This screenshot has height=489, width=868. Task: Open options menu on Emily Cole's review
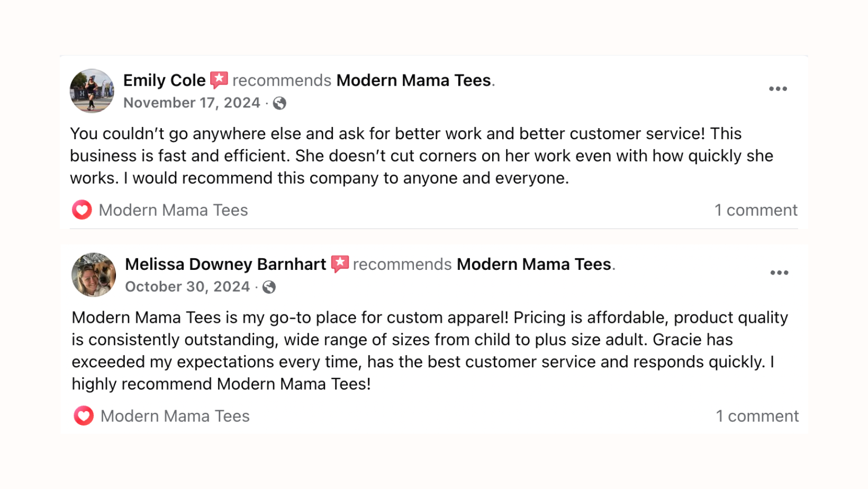[x=778, y=89]
